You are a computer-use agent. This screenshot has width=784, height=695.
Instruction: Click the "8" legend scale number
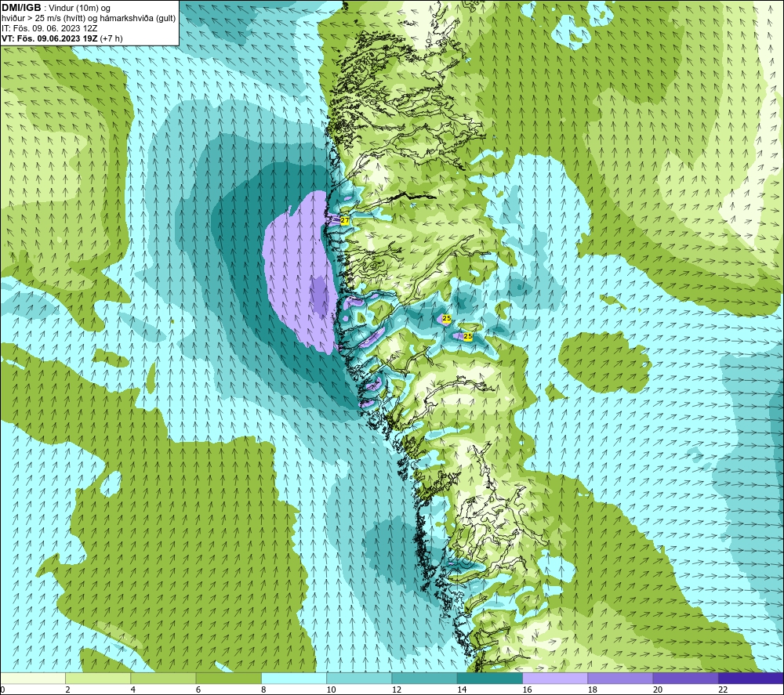click(x=263, y=690)
